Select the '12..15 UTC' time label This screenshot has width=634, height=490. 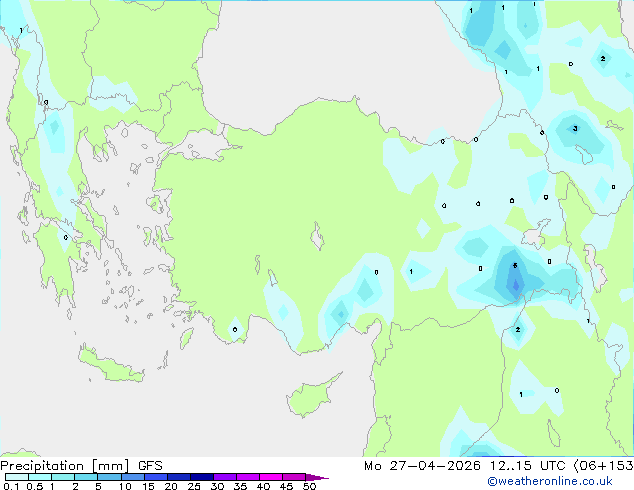tap(527, 466)
